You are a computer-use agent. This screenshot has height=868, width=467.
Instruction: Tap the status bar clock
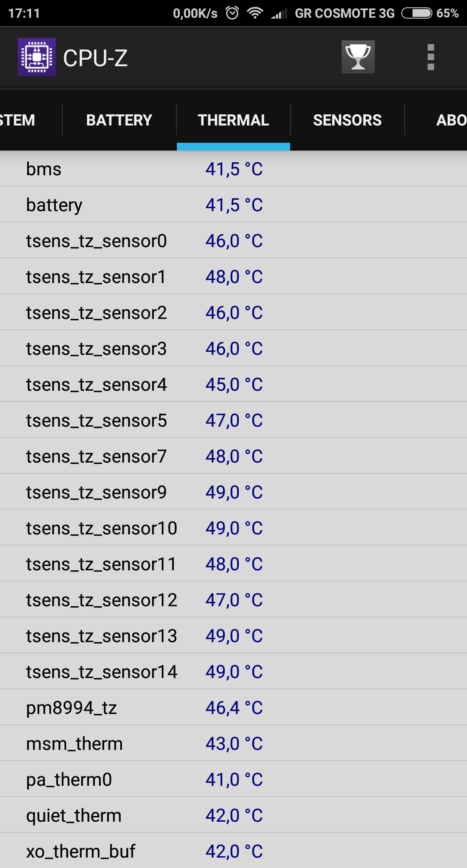(24, 13)
